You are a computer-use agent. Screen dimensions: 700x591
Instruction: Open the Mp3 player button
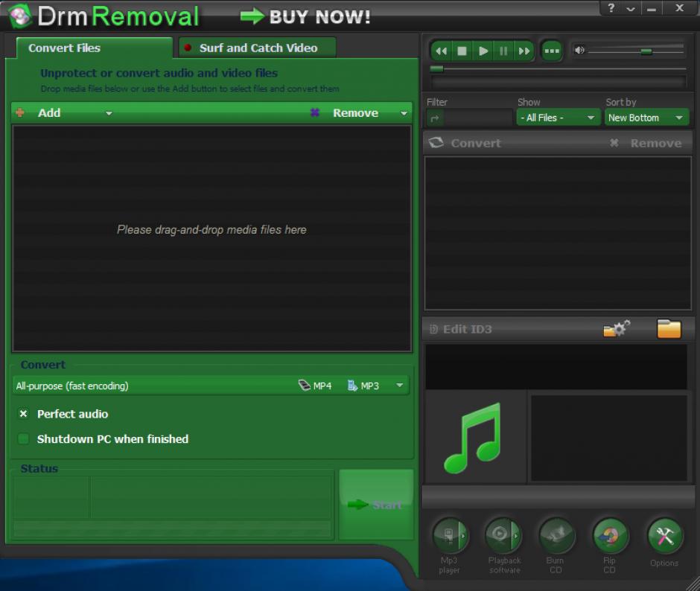click(450, 534)
